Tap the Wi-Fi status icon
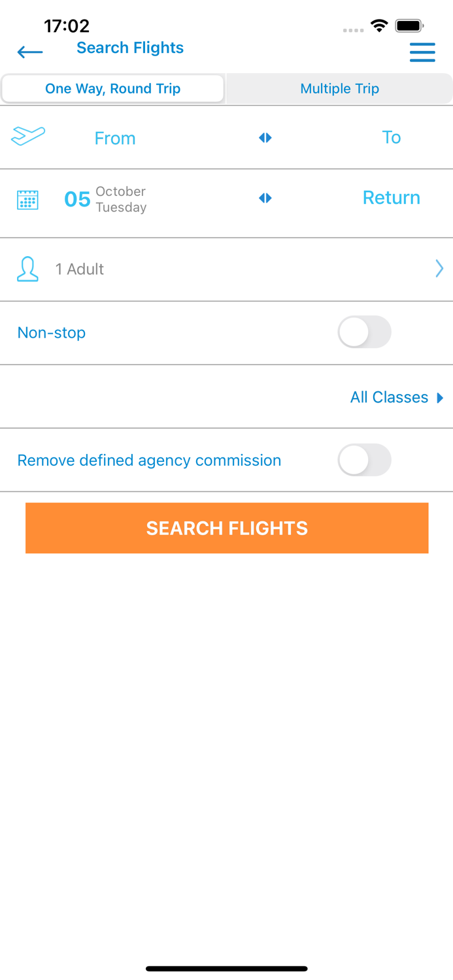Image resolution: width=453 pixels, height=980 pixels. coord(379,26)
